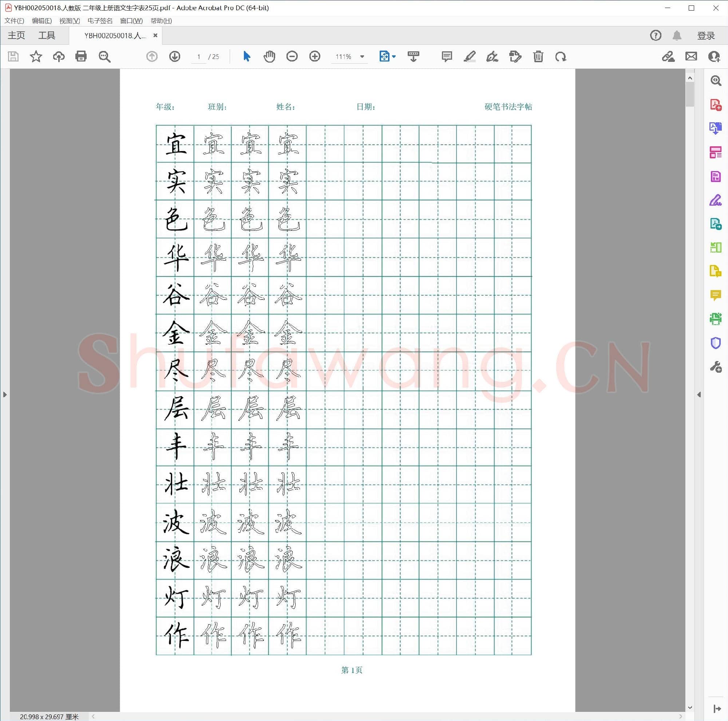Print the document using the printer icon
728x721 pixels.
pos(81,56)
